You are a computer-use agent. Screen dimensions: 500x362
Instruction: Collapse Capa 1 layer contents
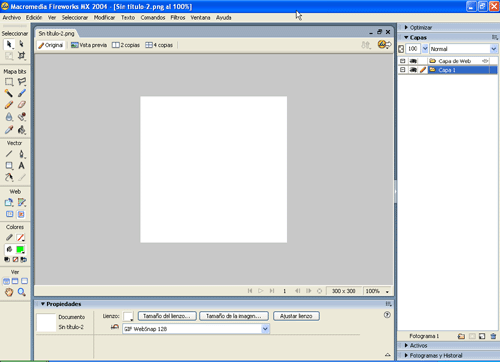[403, 70]
